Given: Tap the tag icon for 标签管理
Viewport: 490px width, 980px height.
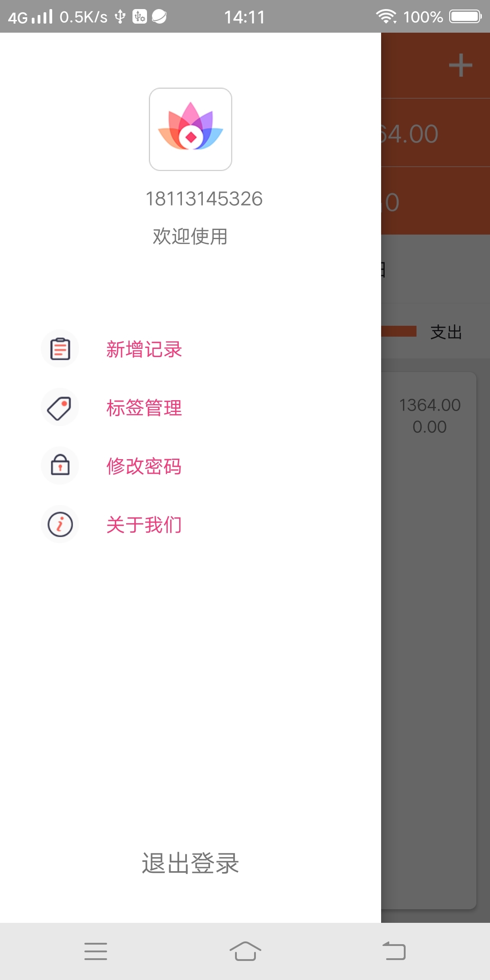Looking at the screenshot, I should [60, 407].
